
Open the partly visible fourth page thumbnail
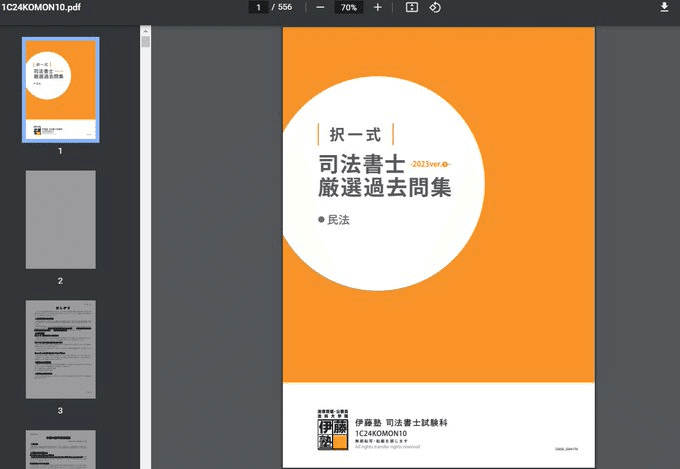[x=61, y=449]
